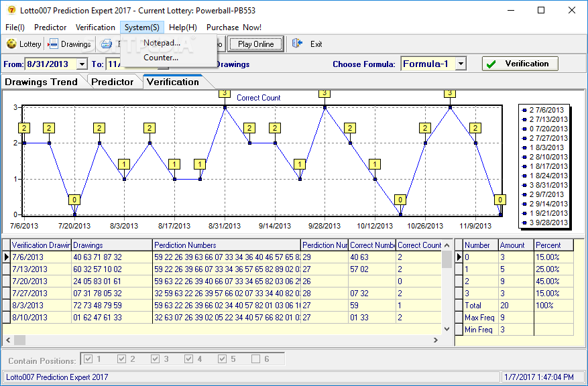
Task: Click the System(S) menu
Action: [x=142, y=27]
